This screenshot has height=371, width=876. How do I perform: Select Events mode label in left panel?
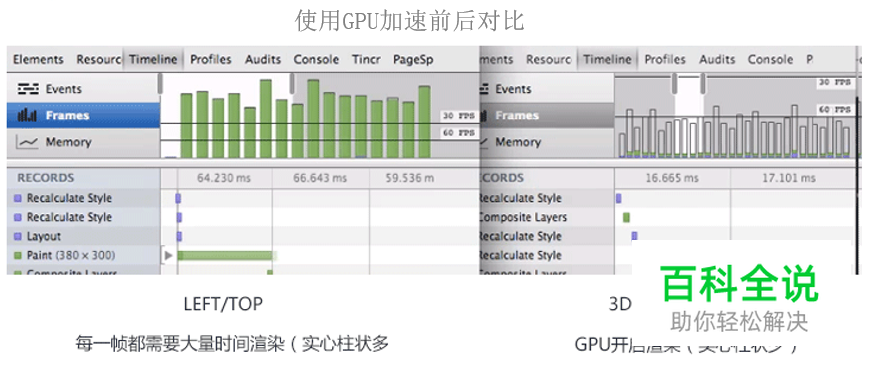point(64,89)
